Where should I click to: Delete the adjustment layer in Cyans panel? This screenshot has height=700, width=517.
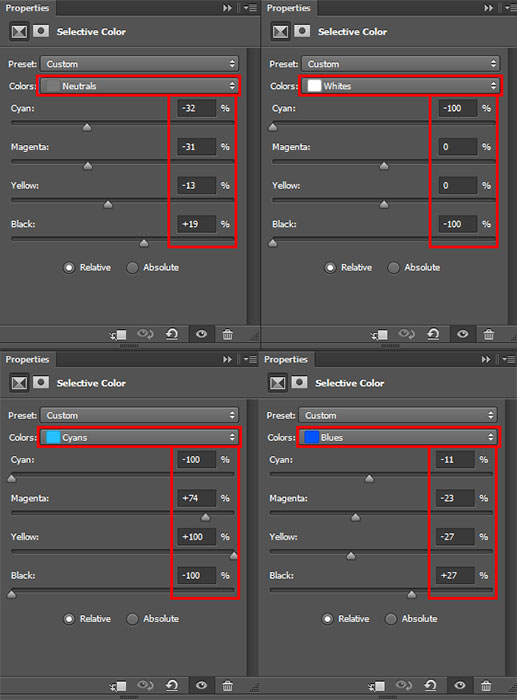pos(227,685)
